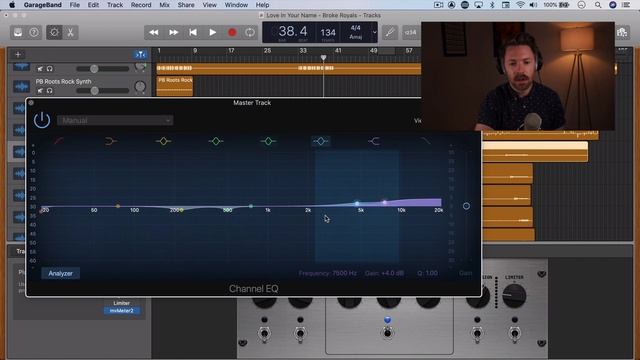Open the Mix menu

coord(164,5)
